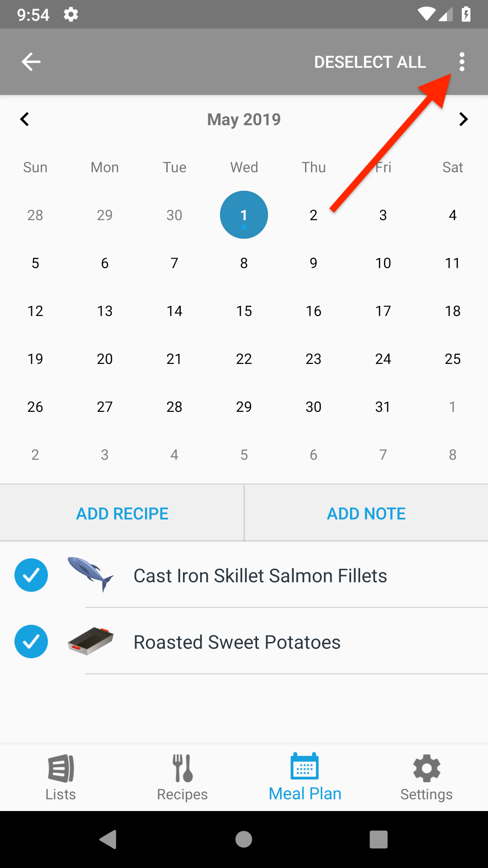This screenshot has width=488, height=868.
Task: Switch to the Recipes tab
Action: pyautogui.click(x=183, y=778)
